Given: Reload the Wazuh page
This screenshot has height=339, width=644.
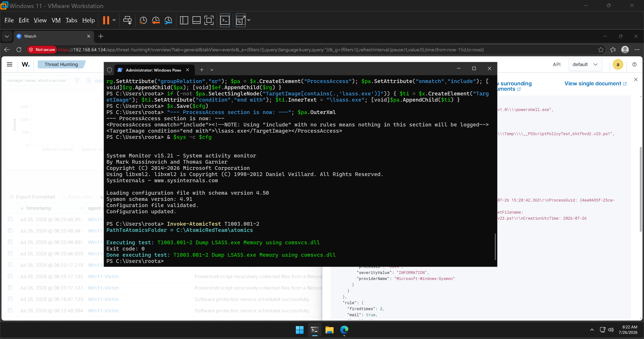Looking at the screenshot, I should [19, 50].
